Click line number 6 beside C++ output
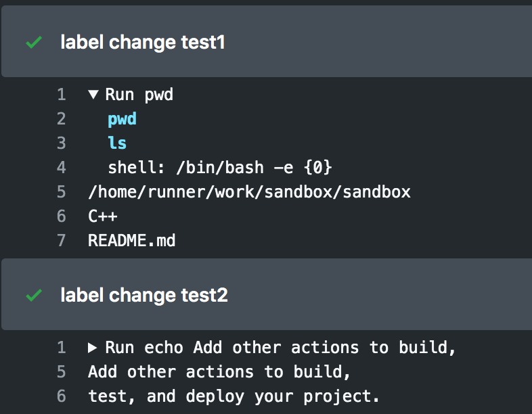This screenshot has height=414, width=532. coord(61,216)
